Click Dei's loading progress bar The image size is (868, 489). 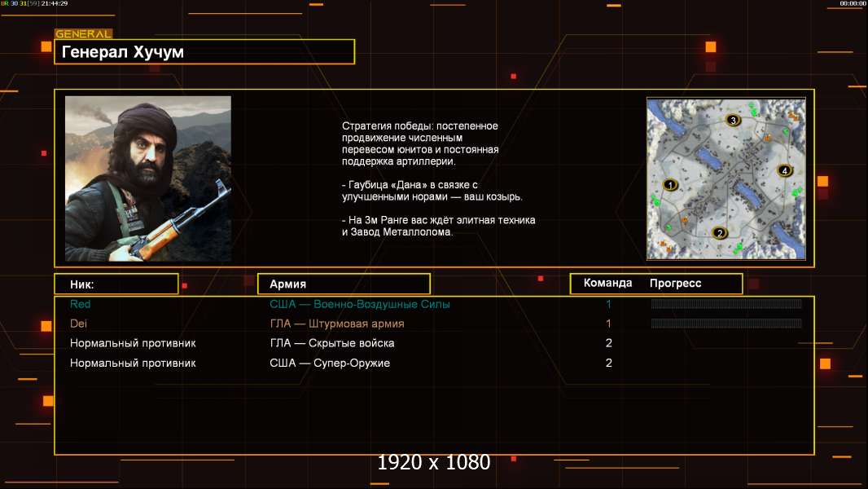tap(726, 323)
